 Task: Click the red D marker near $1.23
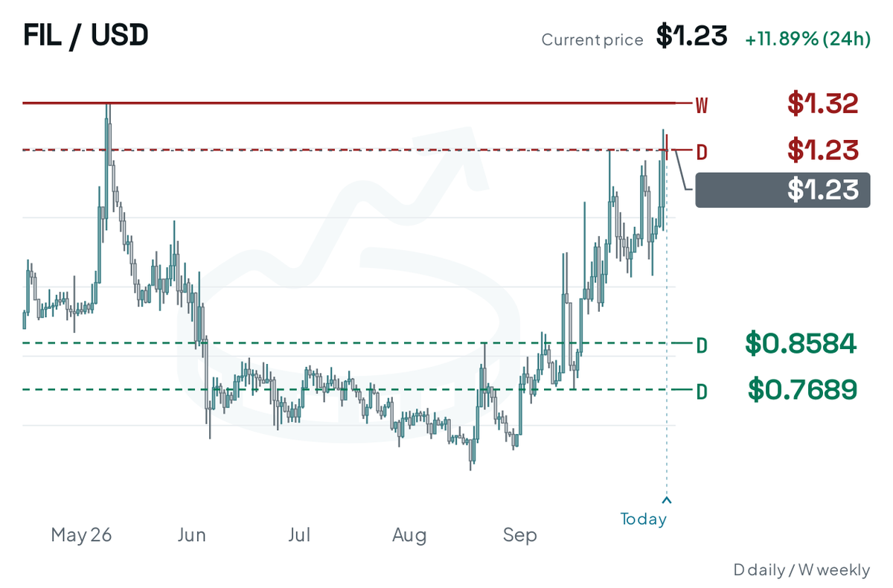click(x=701, y=153)
